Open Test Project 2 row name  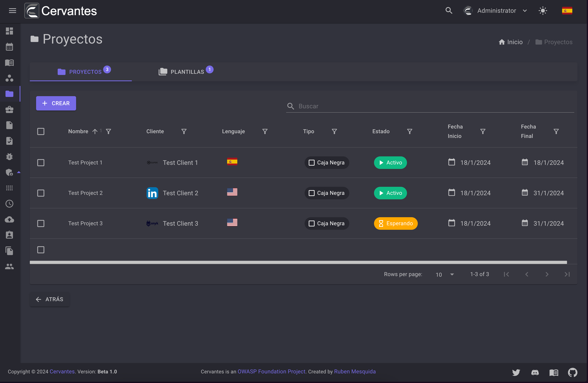point(86,193)
